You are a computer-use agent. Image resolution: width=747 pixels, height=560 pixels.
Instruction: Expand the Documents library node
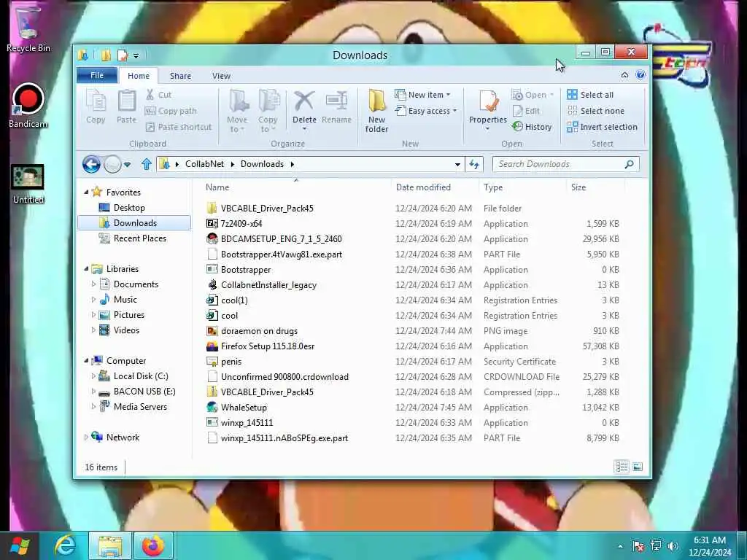(x=93, y=284)
